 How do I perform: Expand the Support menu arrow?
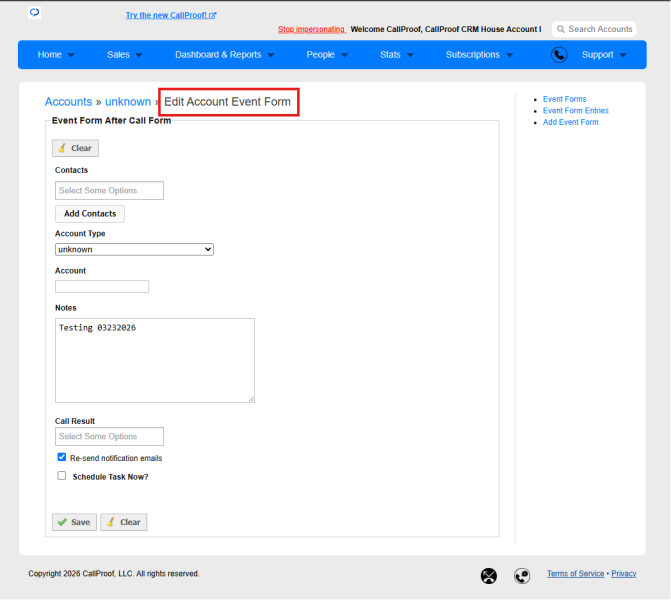coord(623,55)
